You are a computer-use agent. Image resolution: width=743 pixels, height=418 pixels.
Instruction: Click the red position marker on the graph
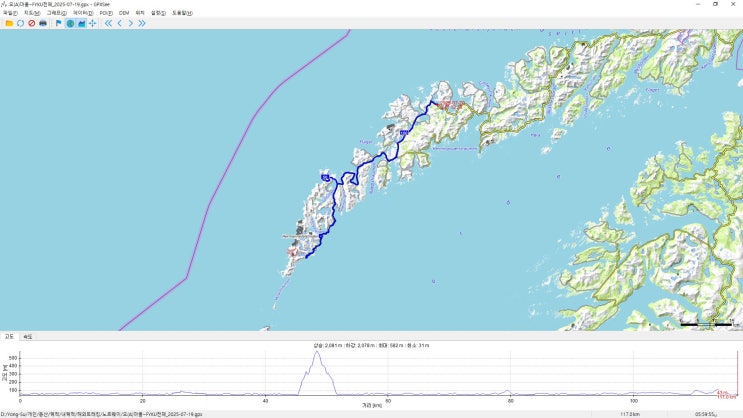[x=737, y=373]
